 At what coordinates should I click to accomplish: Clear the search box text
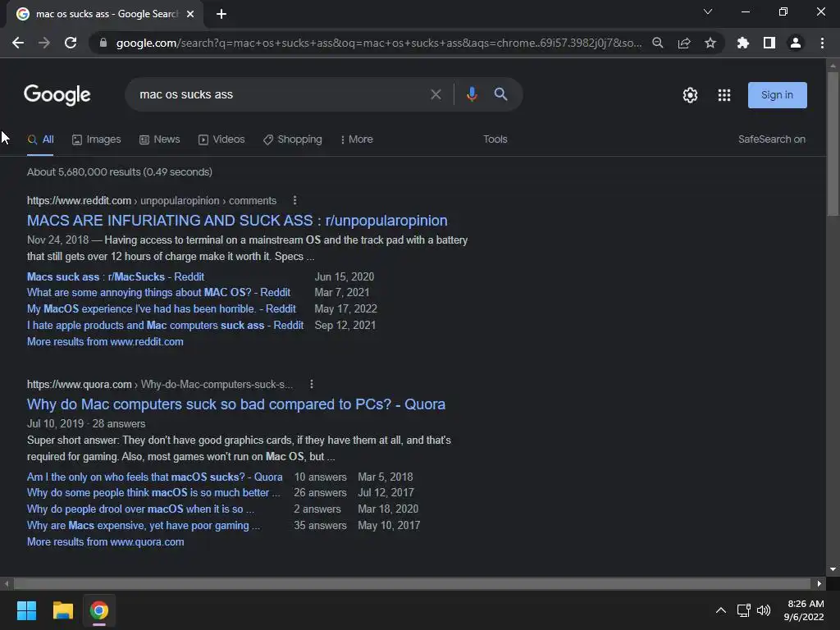(x=436, y=94)
